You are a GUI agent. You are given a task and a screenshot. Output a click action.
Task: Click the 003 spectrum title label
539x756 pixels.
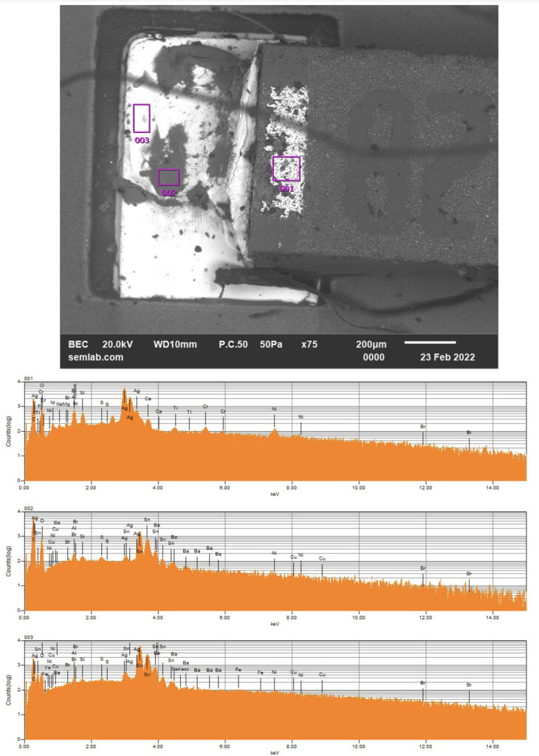[x=29, y=637]
